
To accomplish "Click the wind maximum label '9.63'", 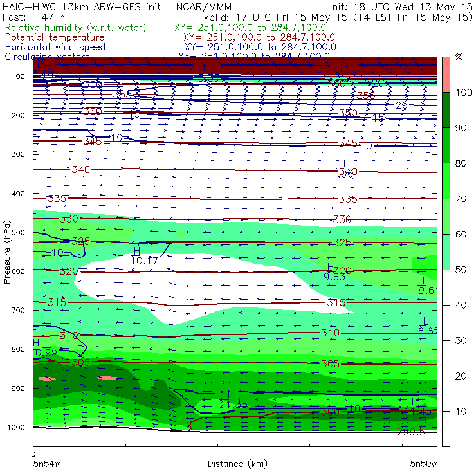I will 334,277.
